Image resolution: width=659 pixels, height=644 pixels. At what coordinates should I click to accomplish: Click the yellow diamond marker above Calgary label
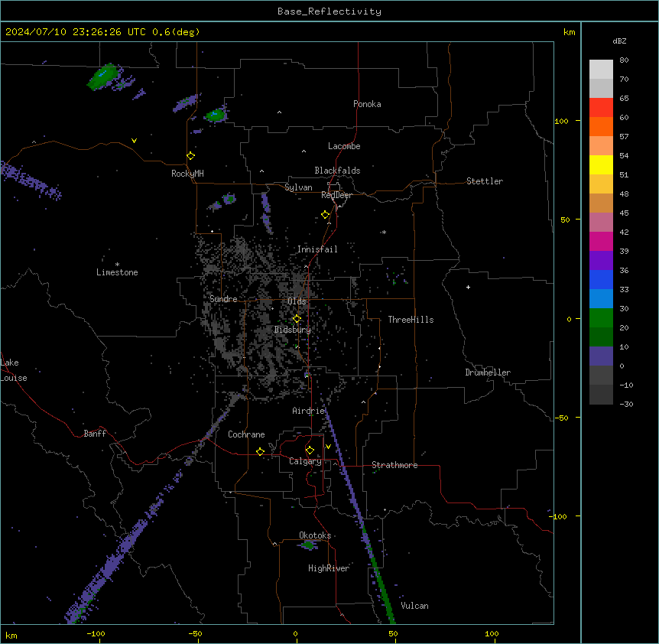pos(310,450)
